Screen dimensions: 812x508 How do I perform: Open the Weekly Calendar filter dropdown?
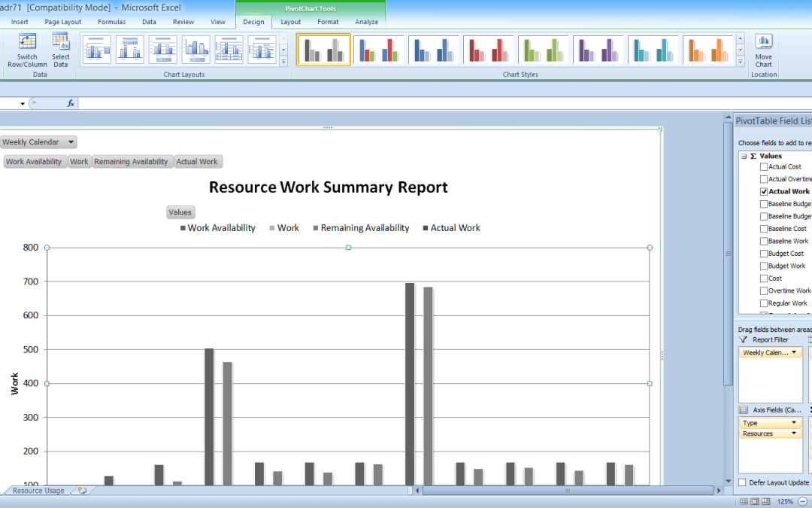click(x=71, y=142)
